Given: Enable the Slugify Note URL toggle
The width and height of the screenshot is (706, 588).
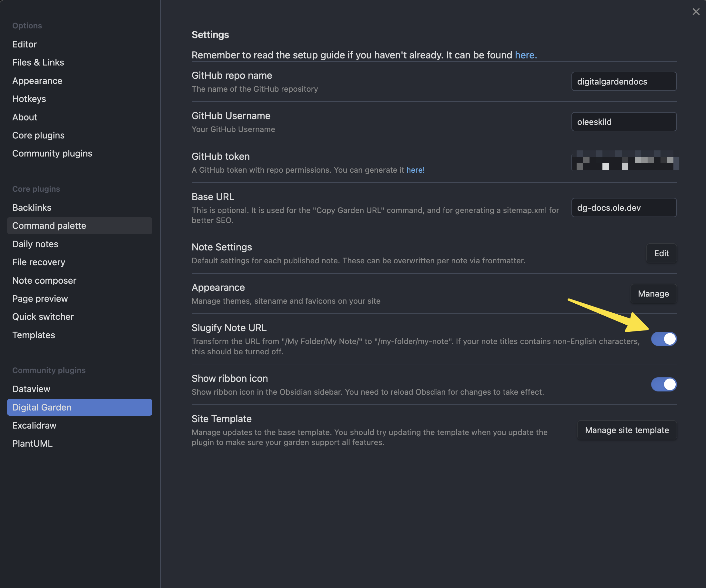Looking at the screenshot, I should [x=664, y=339].
